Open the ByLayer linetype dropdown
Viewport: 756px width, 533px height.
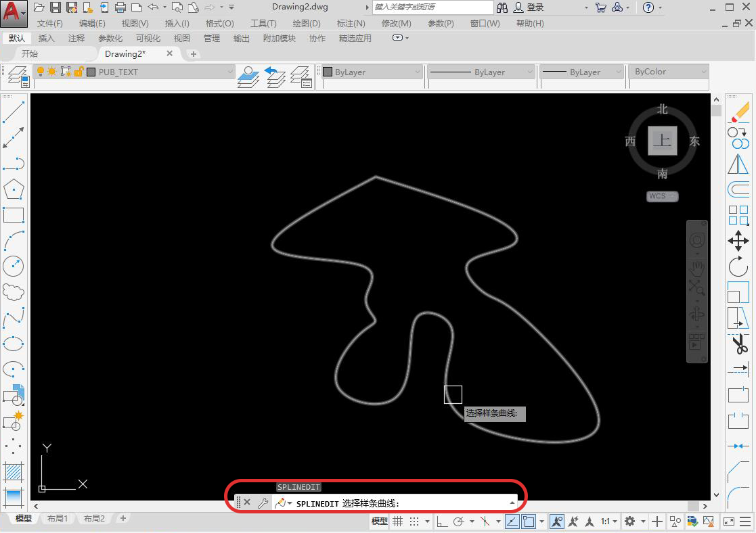tap(530, 72)
